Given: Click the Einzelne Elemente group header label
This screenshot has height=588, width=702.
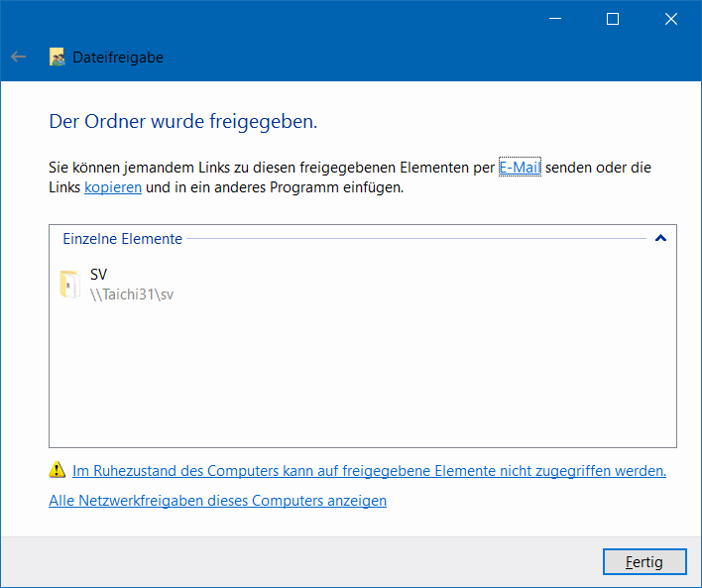Looking at the screenshot, I should coord(122,239).
